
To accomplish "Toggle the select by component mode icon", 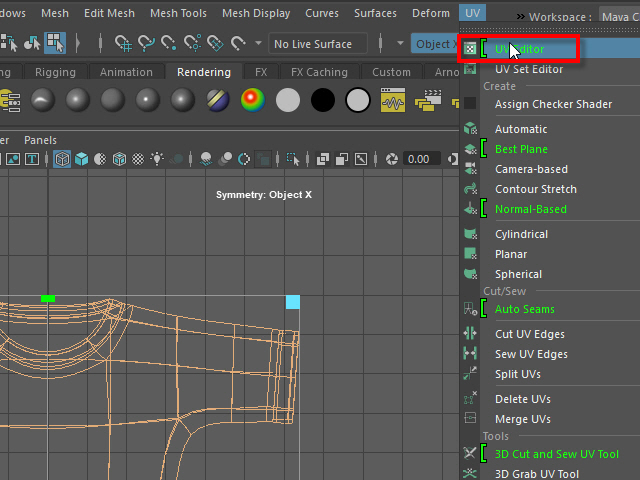I will (x=55, y=44).
